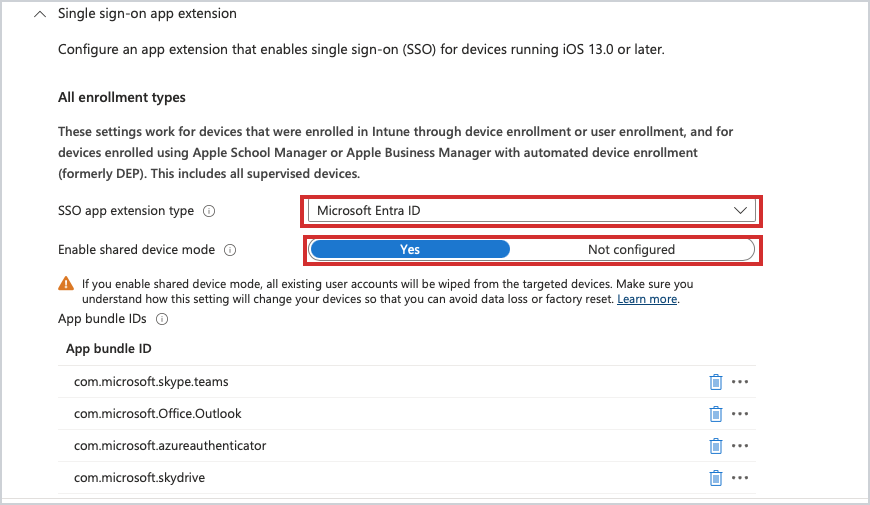The image size is (870, 505).
Task: Select the com.microsoft.azureauthenticator row text
Action: coord(170,446)
